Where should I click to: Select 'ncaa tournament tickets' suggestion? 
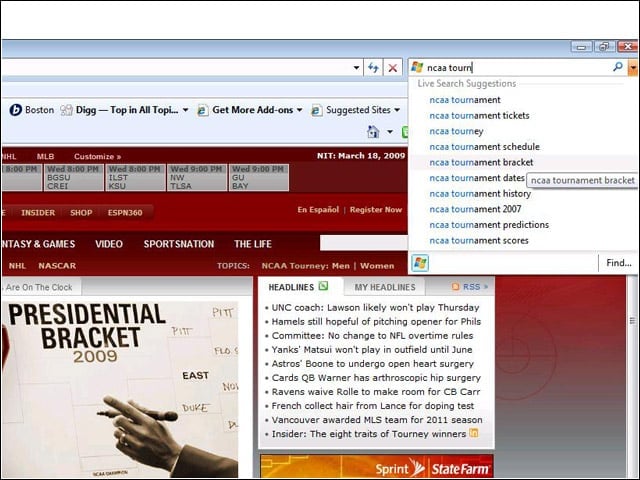[x=479, y=116]
